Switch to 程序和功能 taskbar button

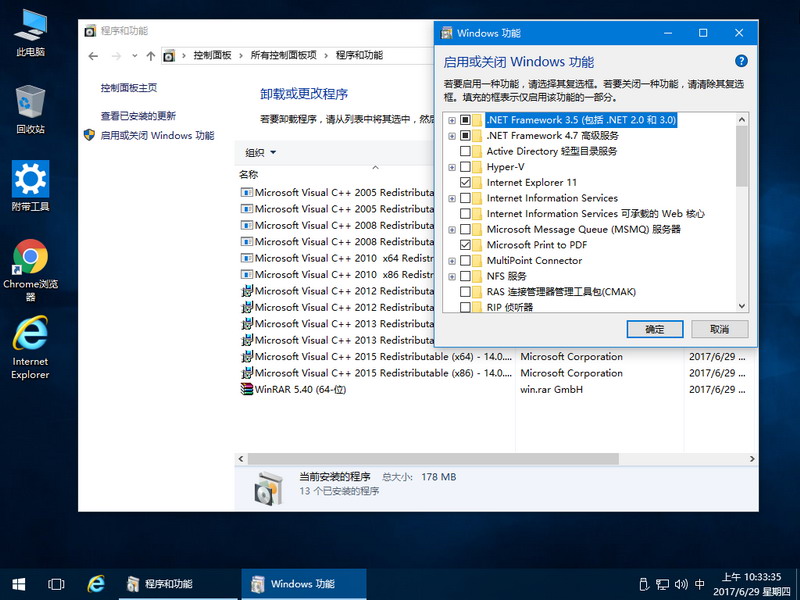179,584
